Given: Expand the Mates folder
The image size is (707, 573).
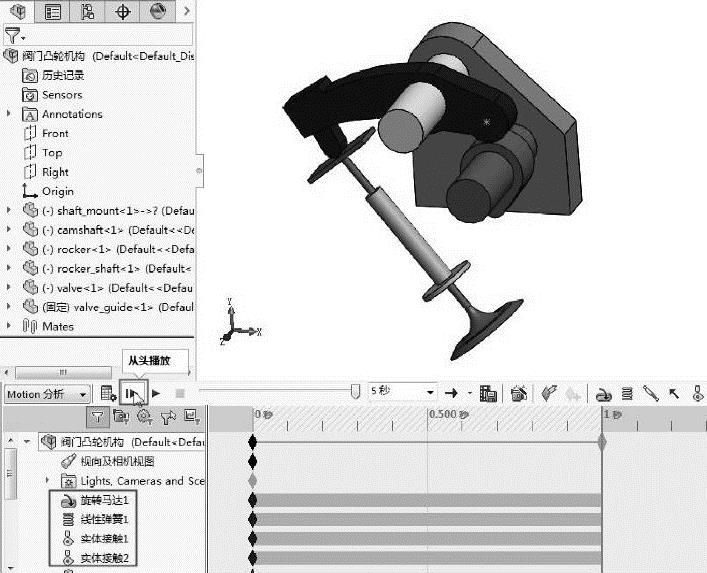Looking at the screenshot, I should [9, 326].
